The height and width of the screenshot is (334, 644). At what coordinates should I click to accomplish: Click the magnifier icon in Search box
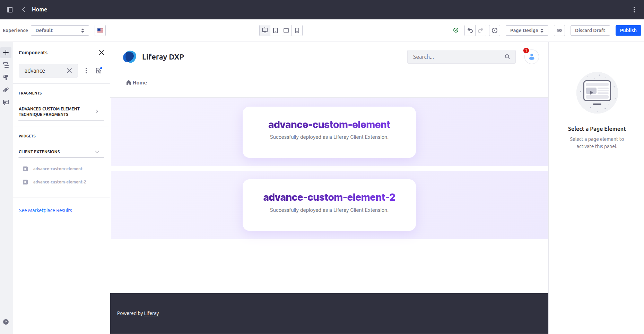click(x=507, y=57)
